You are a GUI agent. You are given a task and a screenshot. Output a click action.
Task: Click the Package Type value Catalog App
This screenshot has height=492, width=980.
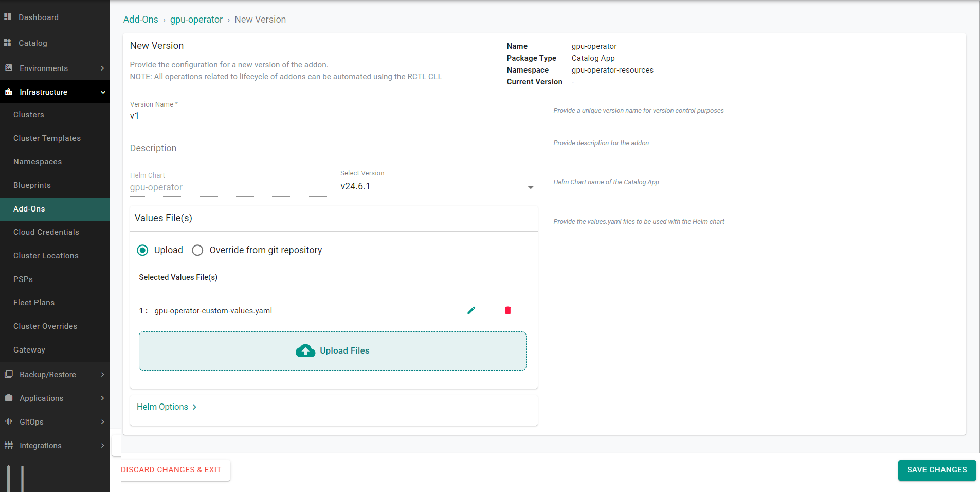point(593,58)
